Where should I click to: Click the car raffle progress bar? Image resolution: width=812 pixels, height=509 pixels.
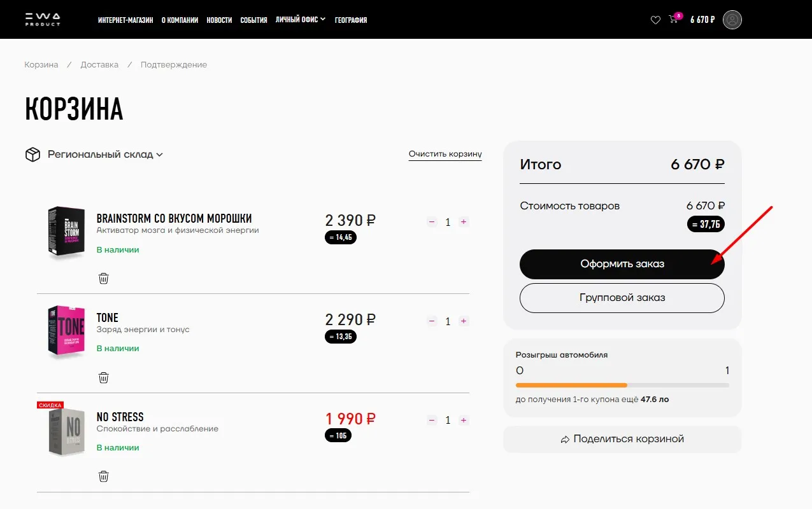click(622, 385)
